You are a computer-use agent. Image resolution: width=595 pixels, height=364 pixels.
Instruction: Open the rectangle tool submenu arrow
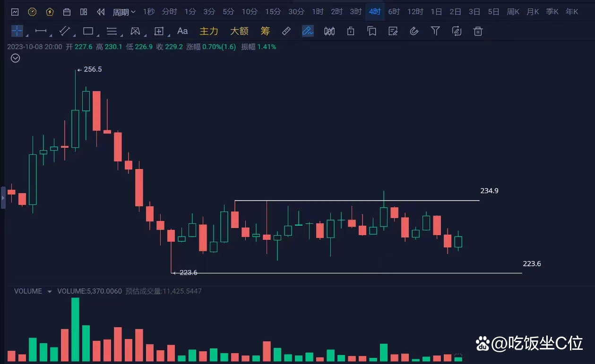pos(97,35)
